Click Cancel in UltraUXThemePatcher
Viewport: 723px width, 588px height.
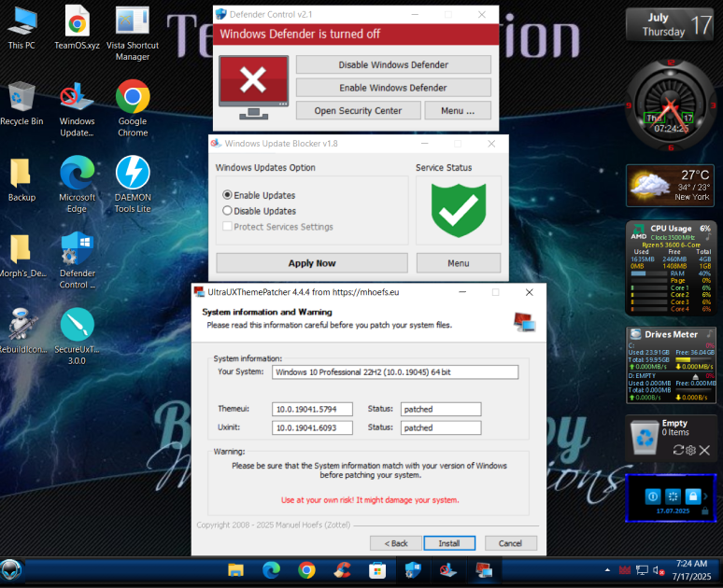click(x=510, y=543)
